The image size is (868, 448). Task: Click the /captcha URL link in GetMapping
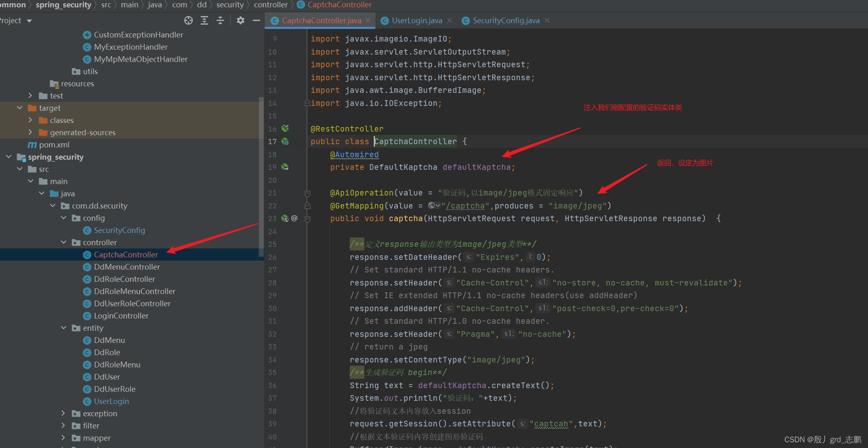[465, 206]
